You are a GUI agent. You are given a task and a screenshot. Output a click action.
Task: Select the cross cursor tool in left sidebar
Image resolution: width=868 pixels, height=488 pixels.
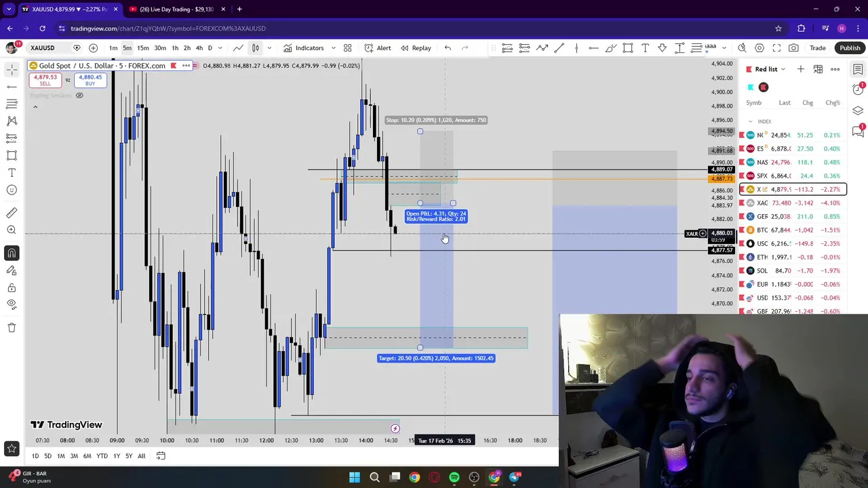12,69
